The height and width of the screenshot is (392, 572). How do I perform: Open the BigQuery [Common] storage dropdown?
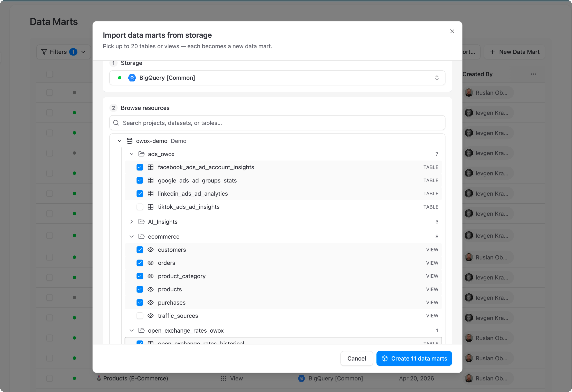click(x=277, y=78)
